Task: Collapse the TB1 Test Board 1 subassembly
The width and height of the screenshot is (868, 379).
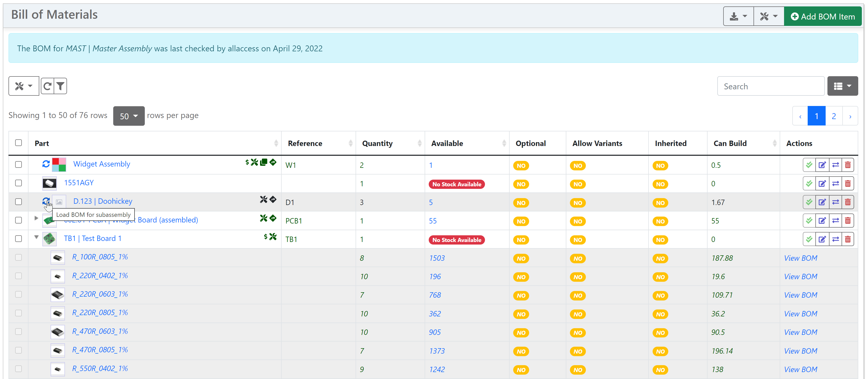Action: (36, 237)
